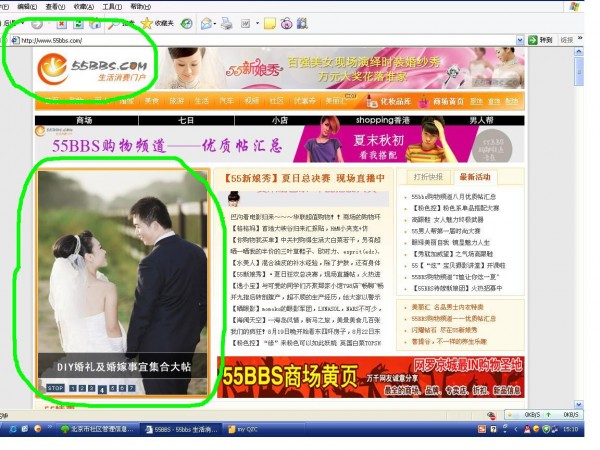Open the Back button history dropdown arrow
Image resolution: width=600 pixels, height=450 pixels.
pyautogui.click(x=23, y=24)
